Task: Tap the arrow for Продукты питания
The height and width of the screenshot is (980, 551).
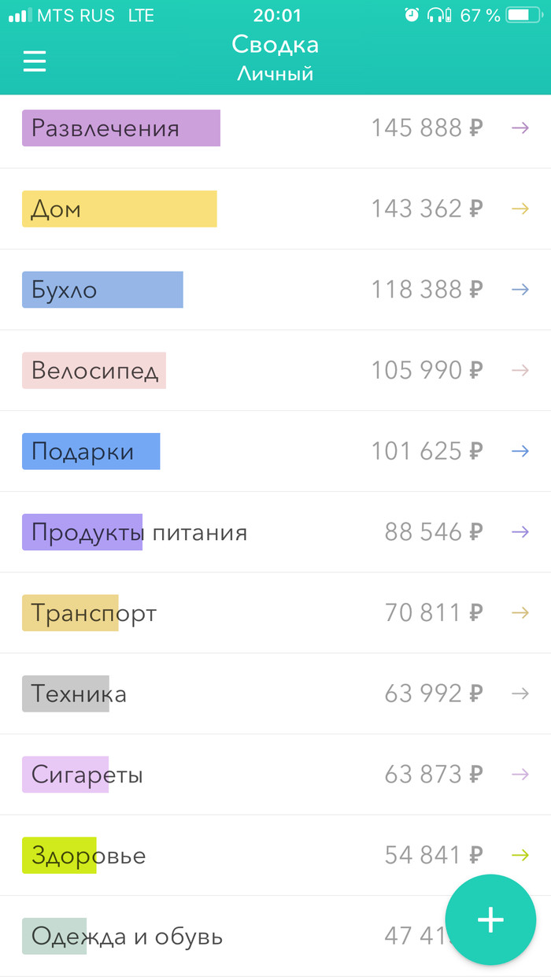Action: [x=520, y=532]
